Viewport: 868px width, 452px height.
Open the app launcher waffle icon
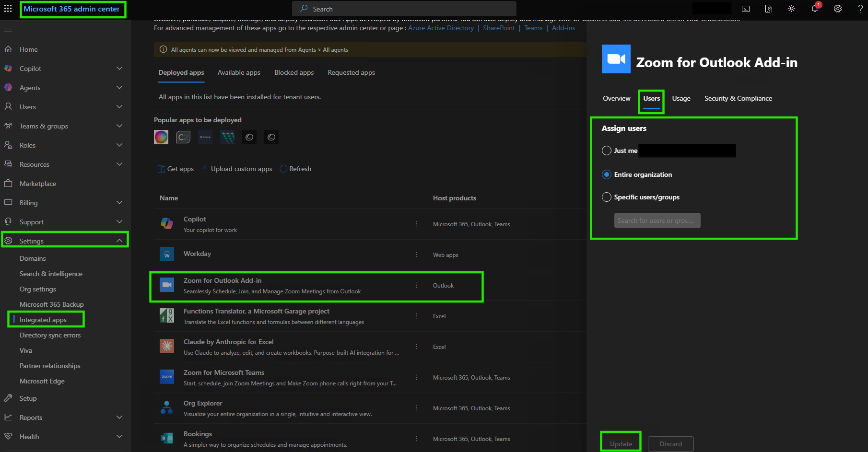click(x=8, y=9)
